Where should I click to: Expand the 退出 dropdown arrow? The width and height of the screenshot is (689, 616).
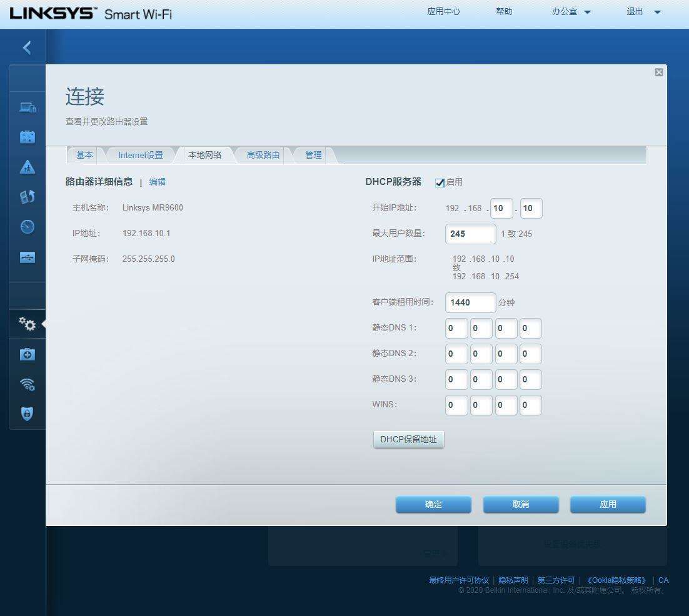[x=657, y=12]
